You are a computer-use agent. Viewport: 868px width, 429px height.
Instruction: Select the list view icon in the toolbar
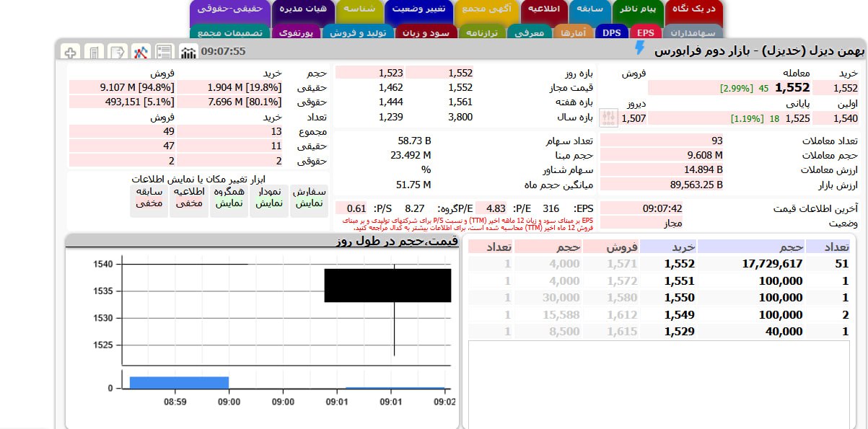click(165, 52)
